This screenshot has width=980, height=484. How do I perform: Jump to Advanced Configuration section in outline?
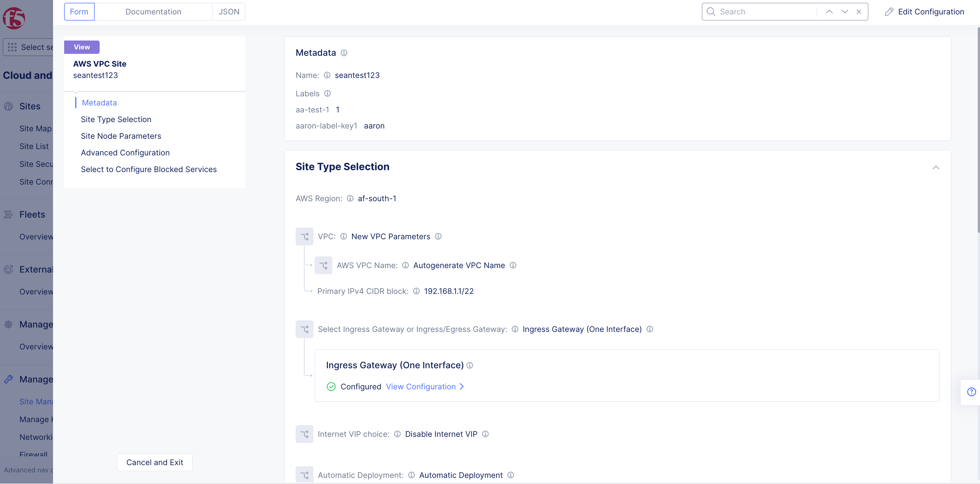(x=125, y=153)
